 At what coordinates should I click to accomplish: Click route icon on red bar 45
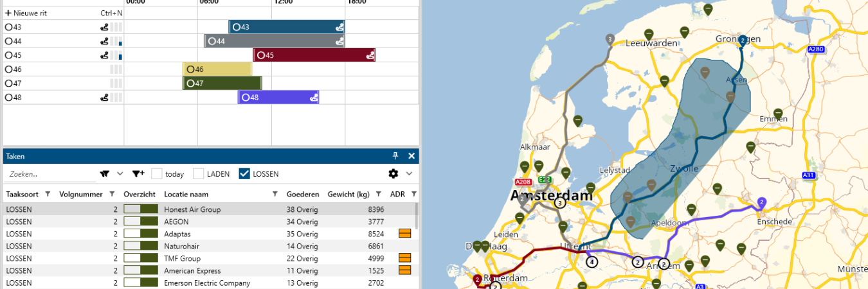point(370,55)
